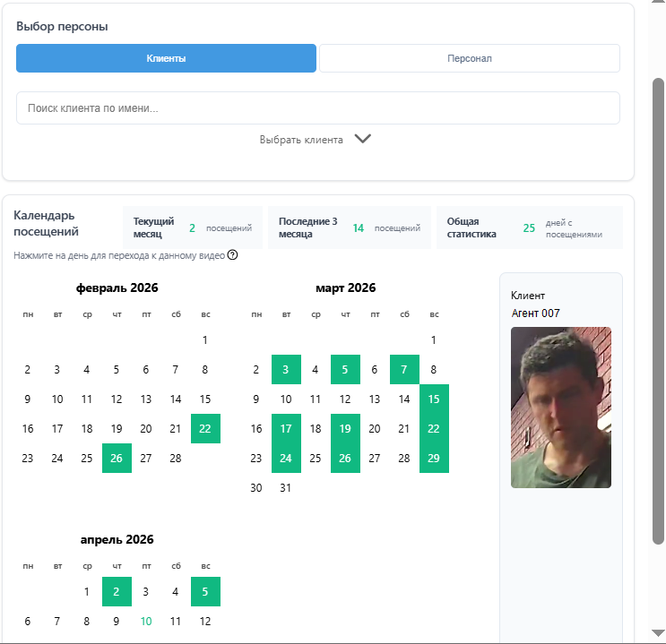The image size is (666, 644).
Task: Select April 2 visit day
Action: [117, 591]
